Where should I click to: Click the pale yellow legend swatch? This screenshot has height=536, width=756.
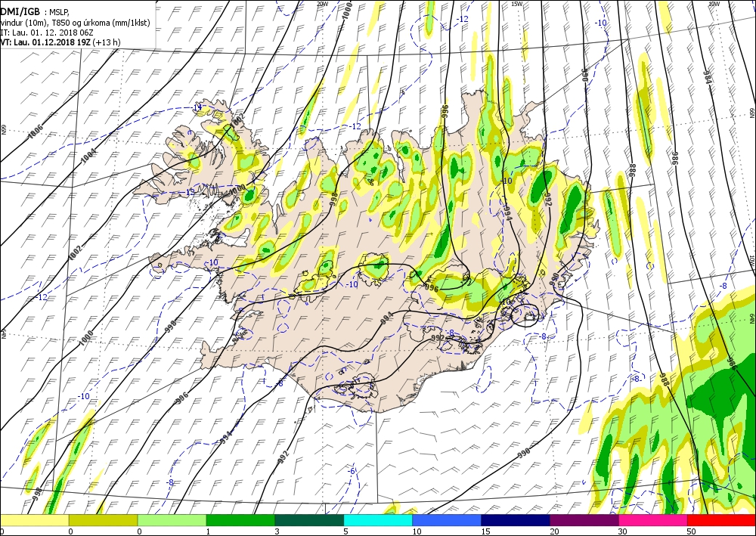[x=34, y=520]
